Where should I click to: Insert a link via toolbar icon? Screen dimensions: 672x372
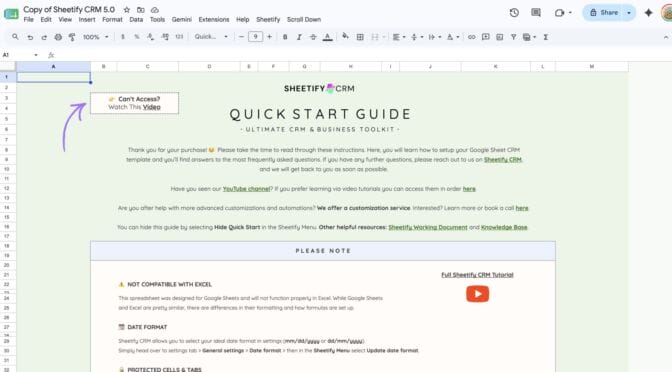click(471, 37)
